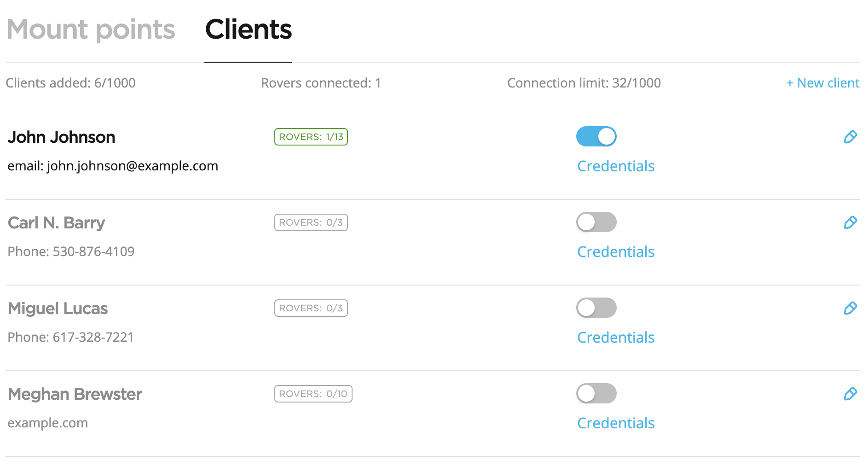Open Credentials for John Johnson
This screenshot has height=467, width=868.
[615, 166]
